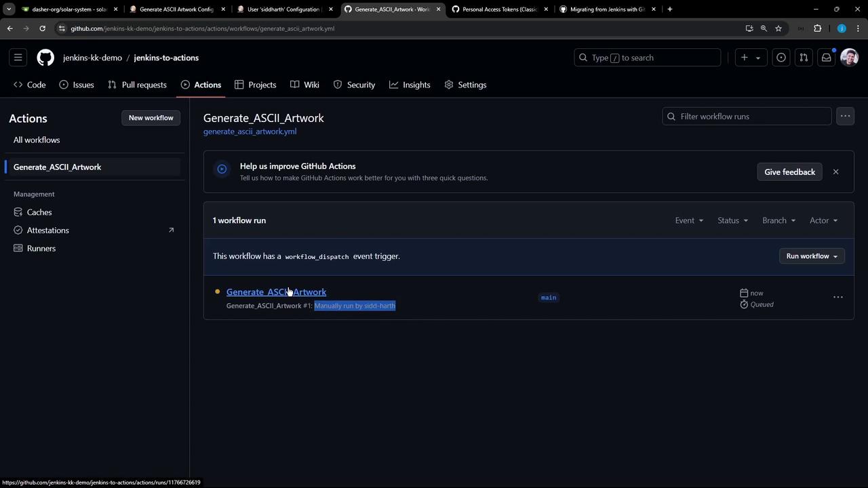
Task: Close the Generate ASCII Artwork Config tab
Action: coord(223,9)
